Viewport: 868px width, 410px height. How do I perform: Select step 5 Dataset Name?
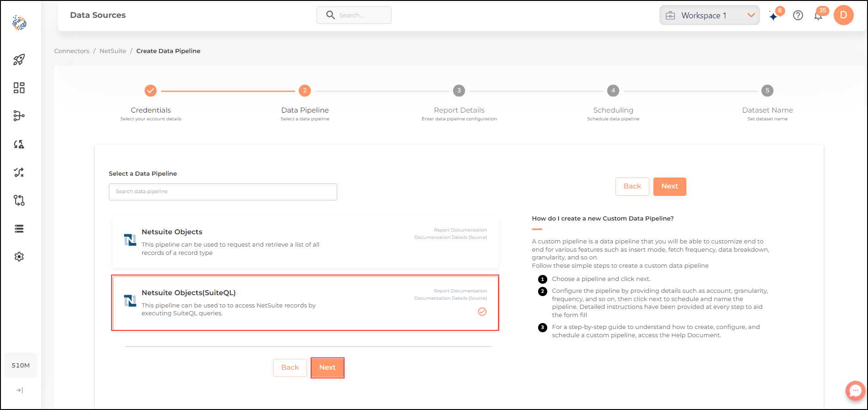pos(767,91)
